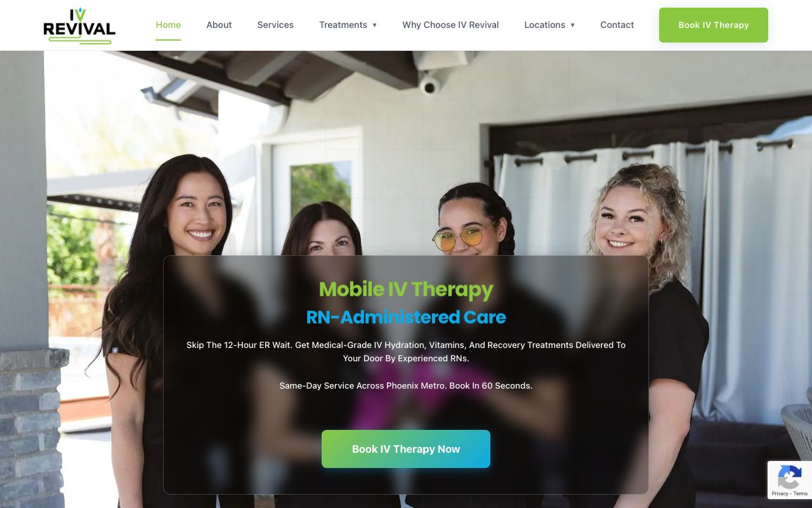Click the IV Revival logo
Screen dimensions: 812x508
click(x=79, y=25)
